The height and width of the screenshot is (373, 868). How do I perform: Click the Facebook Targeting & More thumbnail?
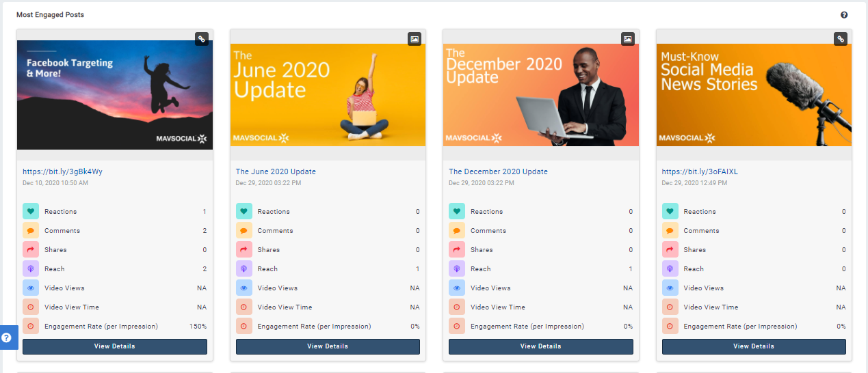(115, 94)
